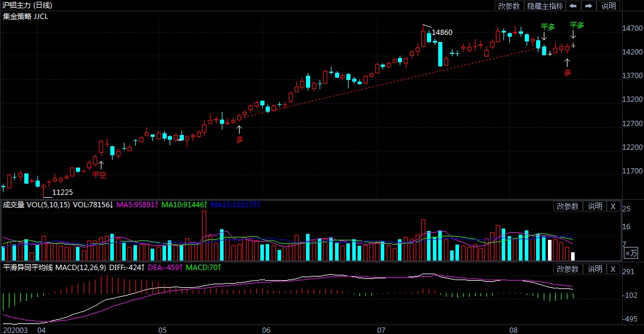Click the top 改参数 button for main chart

point(509,6)
